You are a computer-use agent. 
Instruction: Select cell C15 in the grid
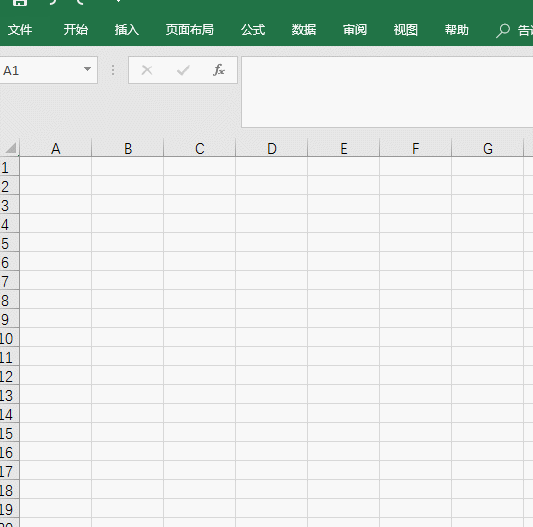click(200, 433)
